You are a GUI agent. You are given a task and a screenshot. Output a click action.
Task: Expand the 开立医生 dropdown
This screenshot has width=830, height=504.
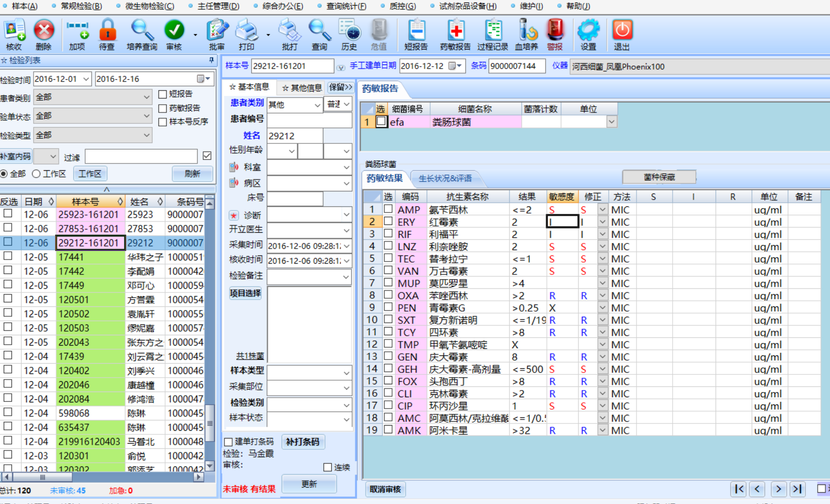pyautogui.click(x=346, y=230)
